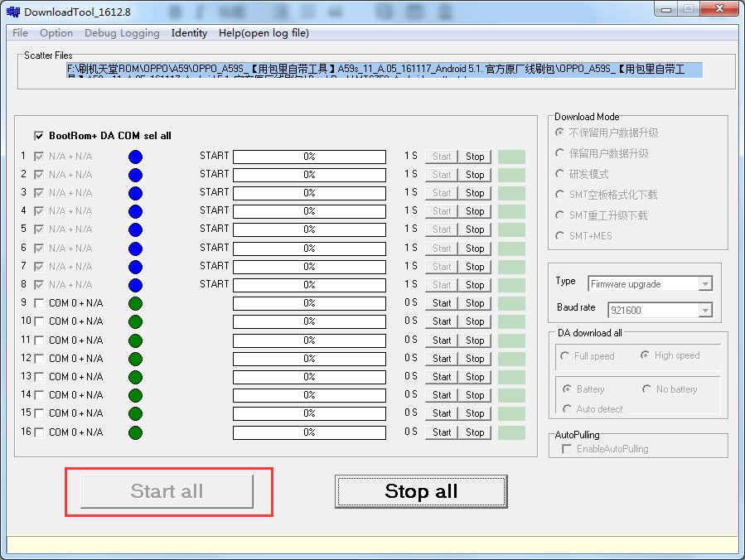The height and width of the screenshot is (560, 745).
Task: Click the blue status circle in row 5
Action: click(135, 229)
